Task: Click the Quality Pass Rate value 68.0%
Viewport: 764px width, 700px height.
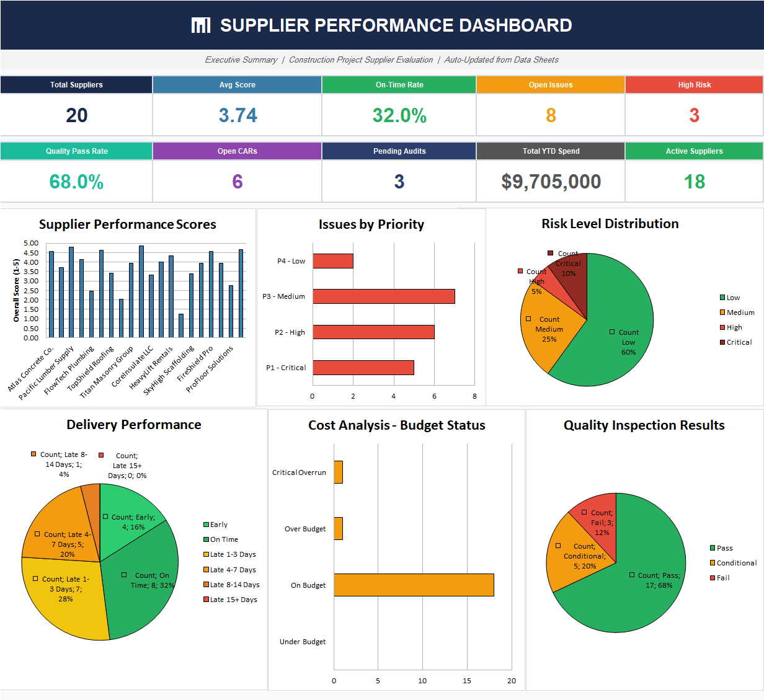Action: click(76, 182)
